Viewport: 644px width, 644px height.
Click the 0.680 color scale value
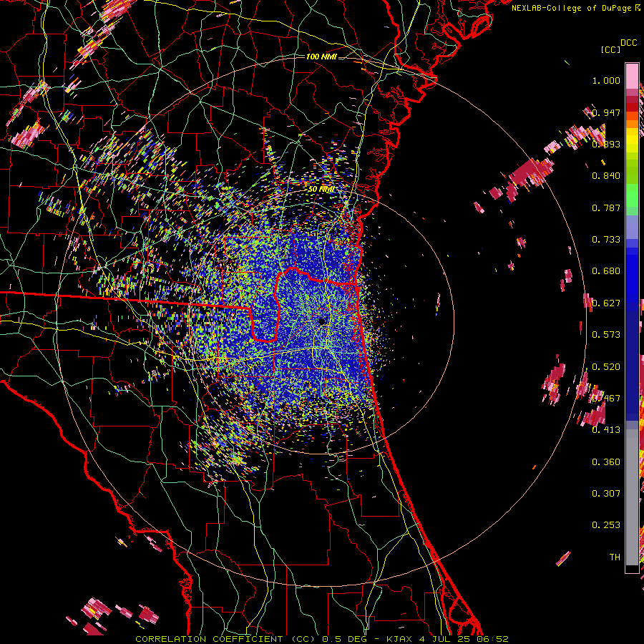coord(606,271)
